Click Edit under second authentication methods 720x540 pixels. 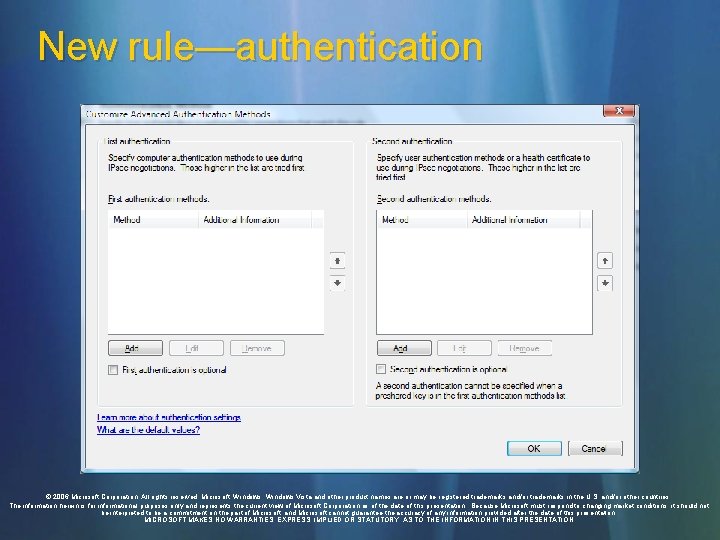(x=464, y=348)
